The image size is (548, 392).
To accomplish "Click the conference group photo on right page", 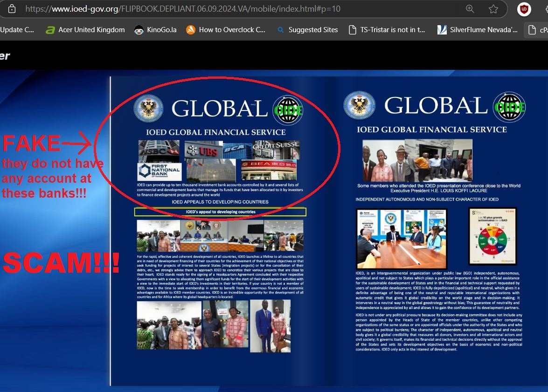I will pos(417,160).
